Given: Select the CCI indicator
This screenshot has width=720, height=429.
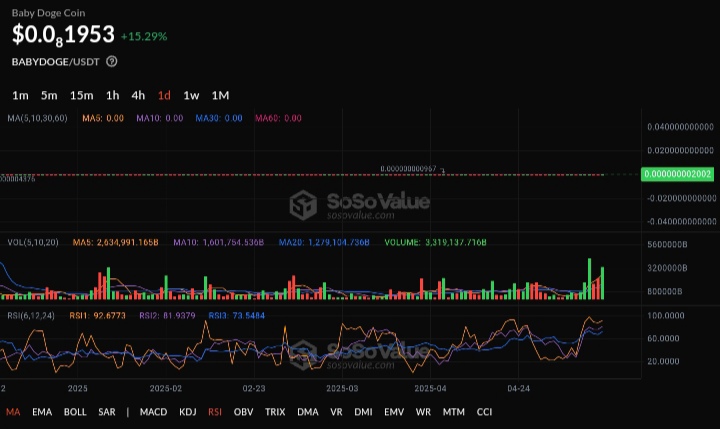Looking at the screenshot, I should pyautogui.click(x=484, y=411).
